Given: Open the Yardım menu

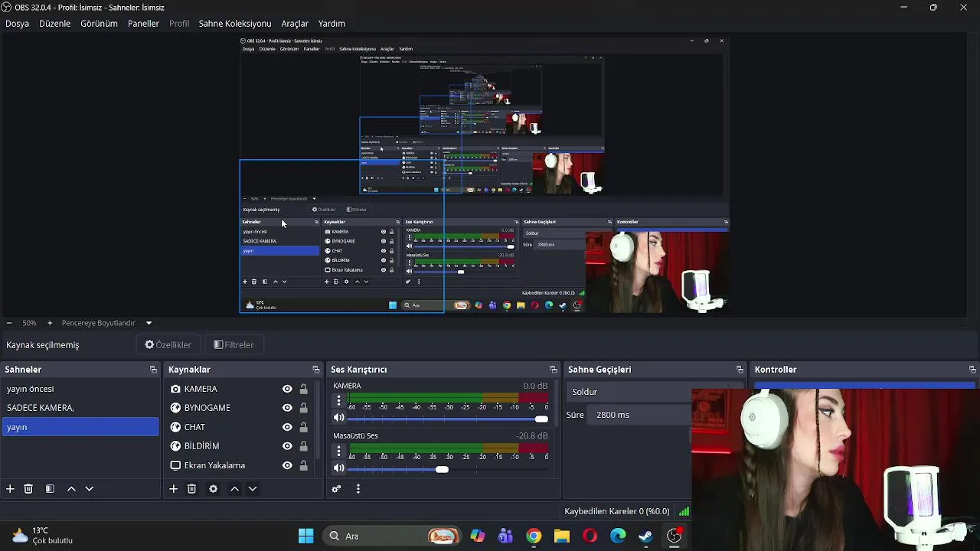Looking at the screenshot, I should point(332,24).
